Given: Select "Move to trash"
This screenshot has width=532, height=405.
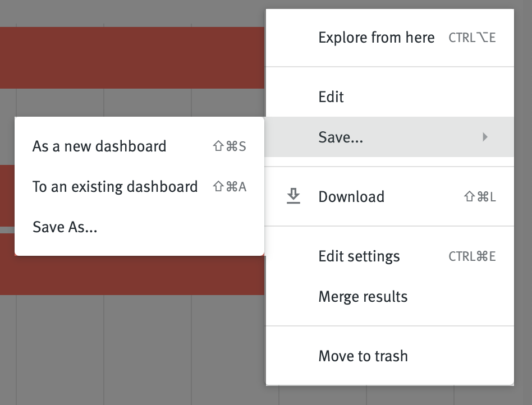Looking at the screenshot, I should tap(363, 356).
